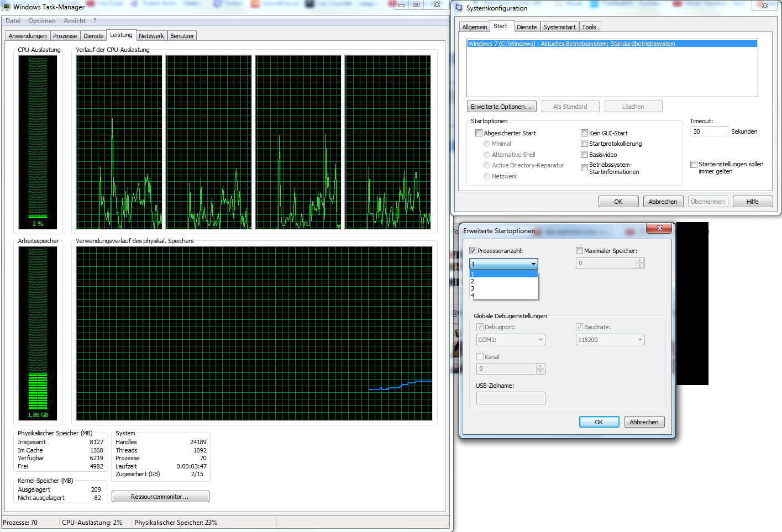
Task: Click the CPU-Auslastung 2 % meter
Action: [38, 143]
